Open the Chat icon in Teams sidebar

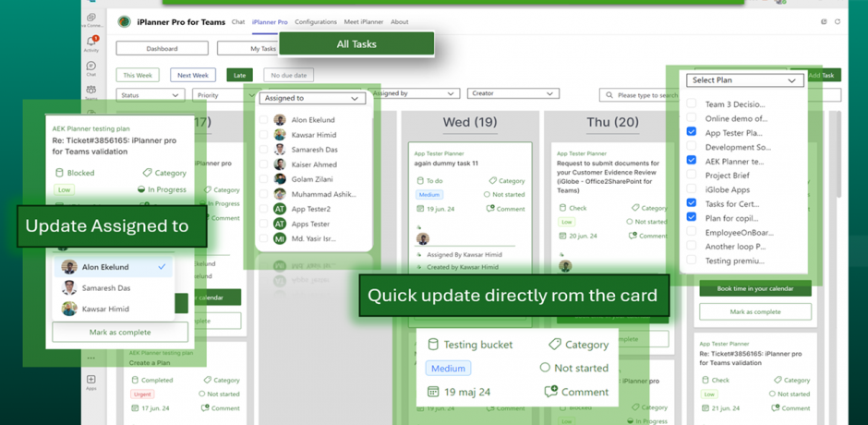point(91,66)
